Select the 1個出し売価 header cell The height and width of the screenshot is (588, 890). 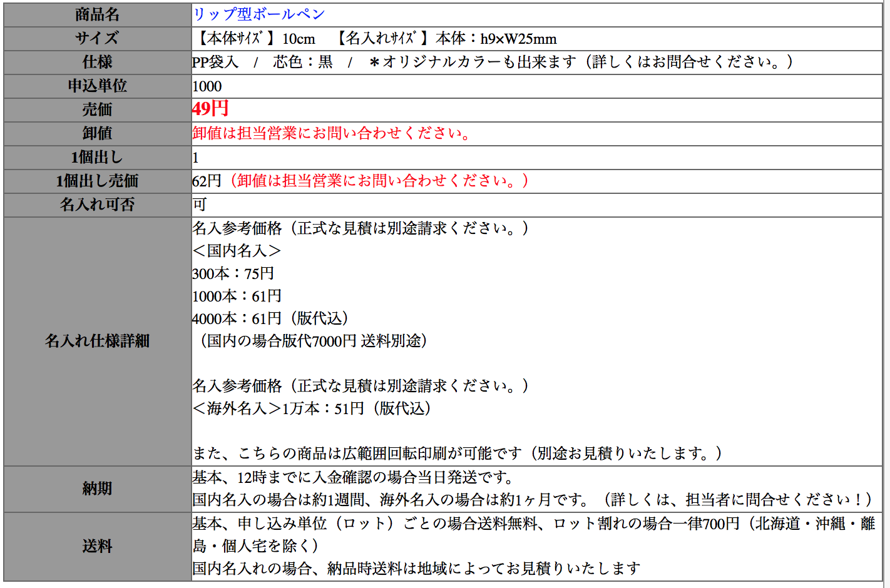click(x=98, y=181)
